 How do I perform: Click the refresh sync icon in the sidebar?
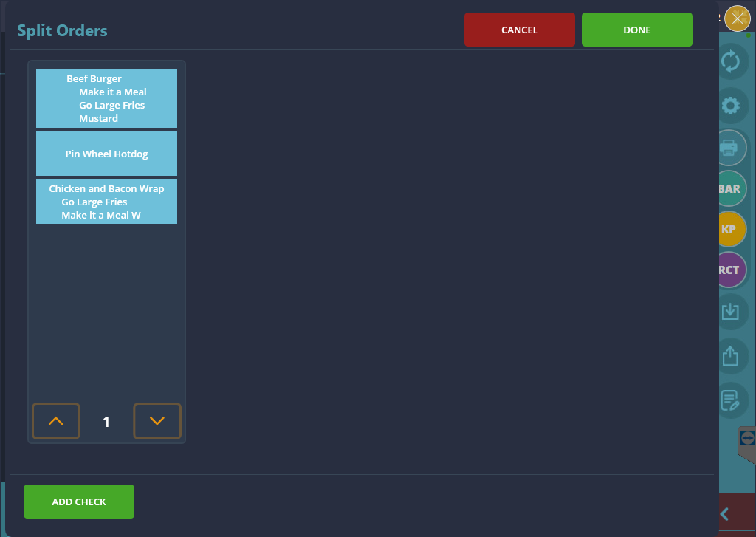(730, 62)
